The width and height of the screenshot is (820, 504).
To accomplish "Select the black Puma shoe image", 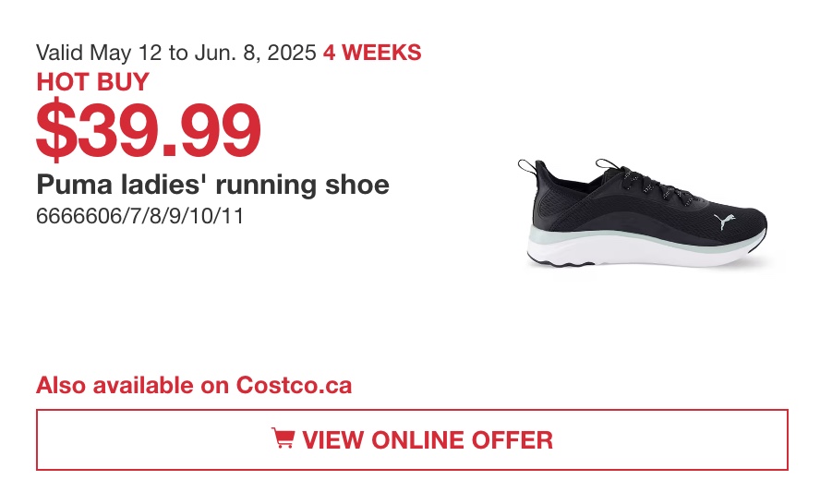I will 643,213.
